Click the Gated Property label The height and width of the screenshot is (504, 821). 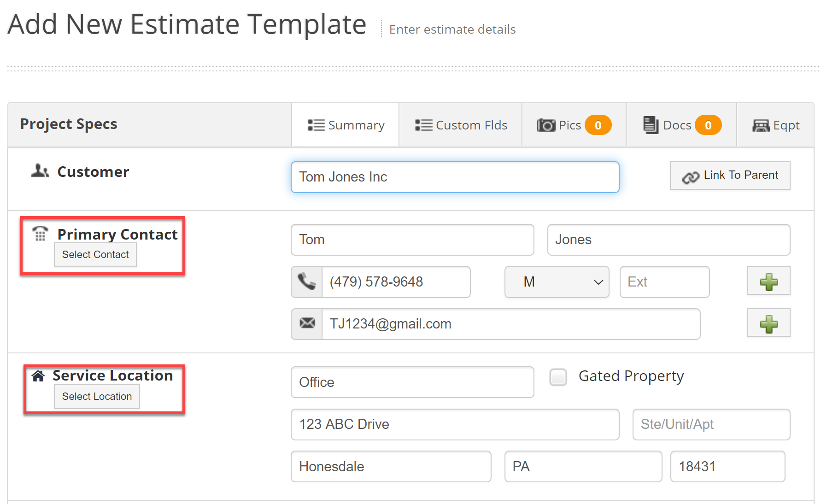pyautogui.click(x=631, y=376)
